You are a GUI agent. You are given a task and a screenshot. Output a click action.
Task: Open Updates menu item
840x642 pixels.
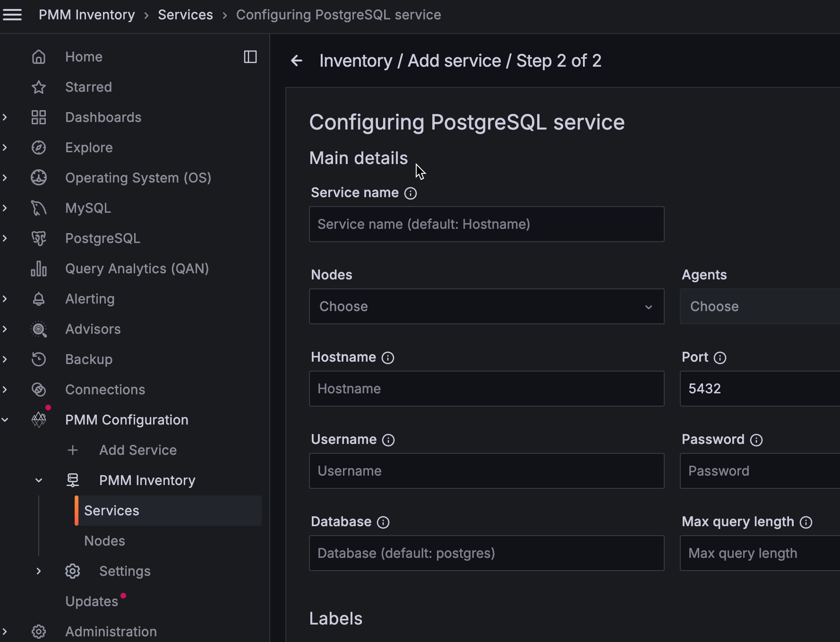92,601
